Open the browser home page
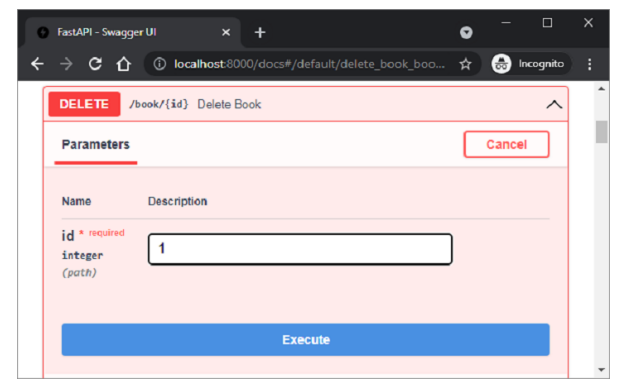This screenshot has width=624, height=392. pyautogui.click(x=124, y=64)
